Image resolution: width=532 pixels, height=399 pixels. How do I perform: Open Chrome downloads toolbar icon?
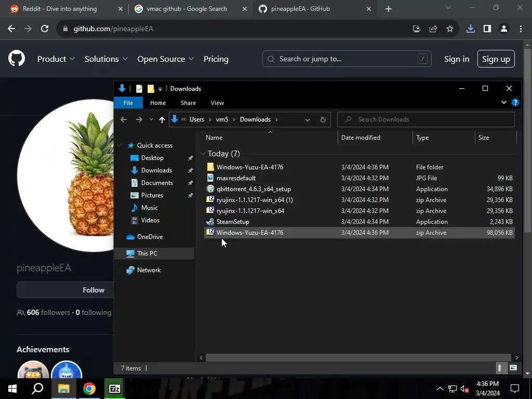pos(471,29)
